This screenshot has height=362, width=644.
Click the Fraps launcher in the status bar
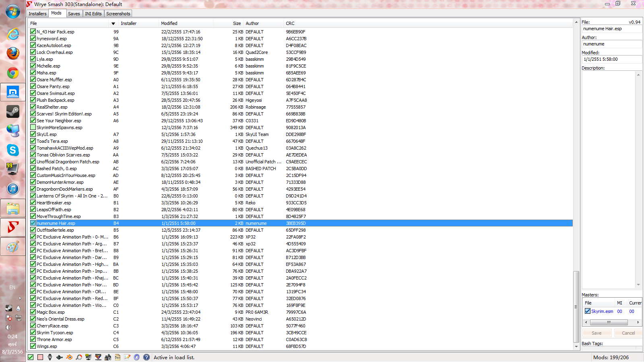pos(89,357)
